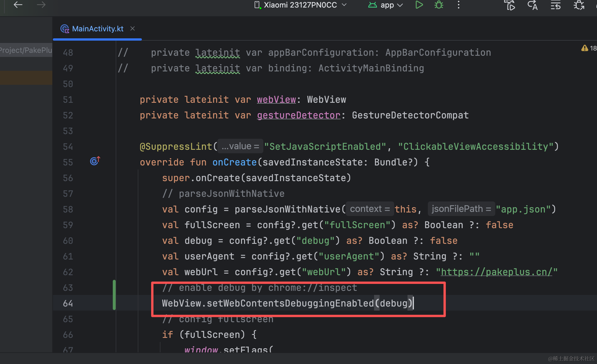597x364 pixels.
Task: Click the green Run app button
Action: click(x=419, y=5)
